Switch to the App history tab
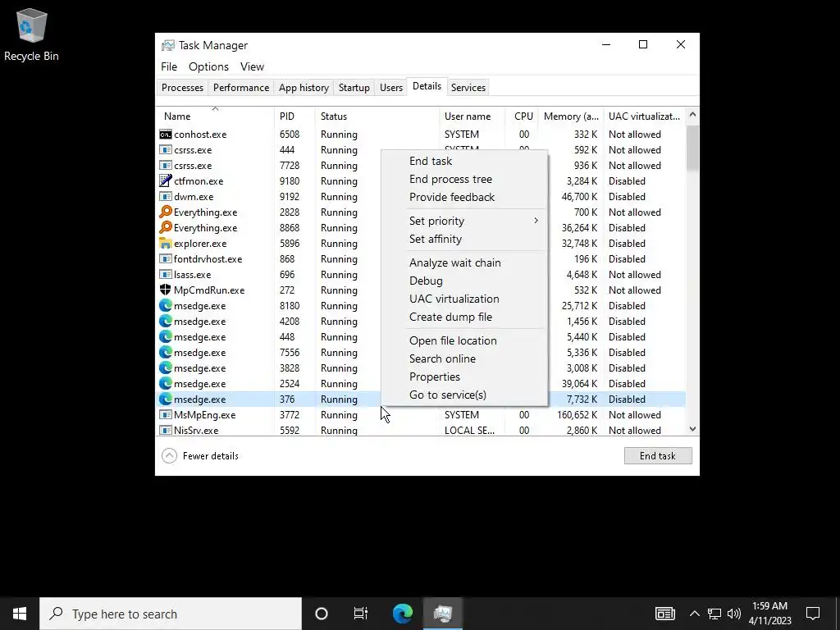This screenshot has height=630, width=840. 304,87
